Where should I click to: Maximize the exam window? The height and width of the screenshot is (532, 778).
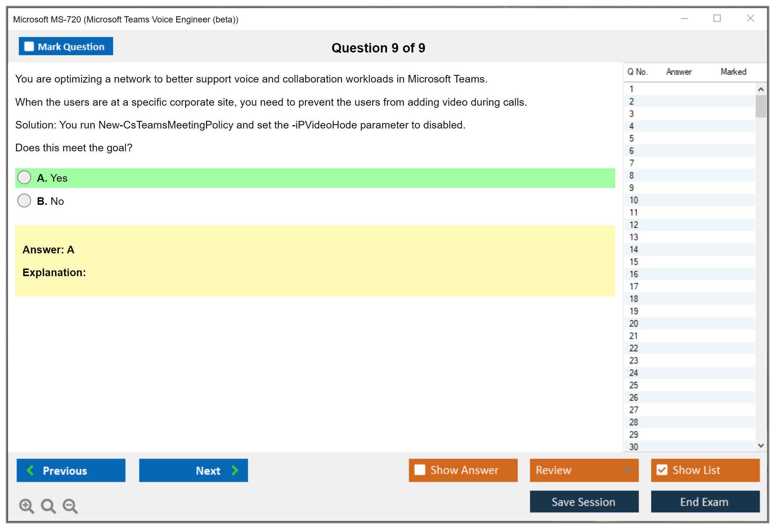point(717,18)
